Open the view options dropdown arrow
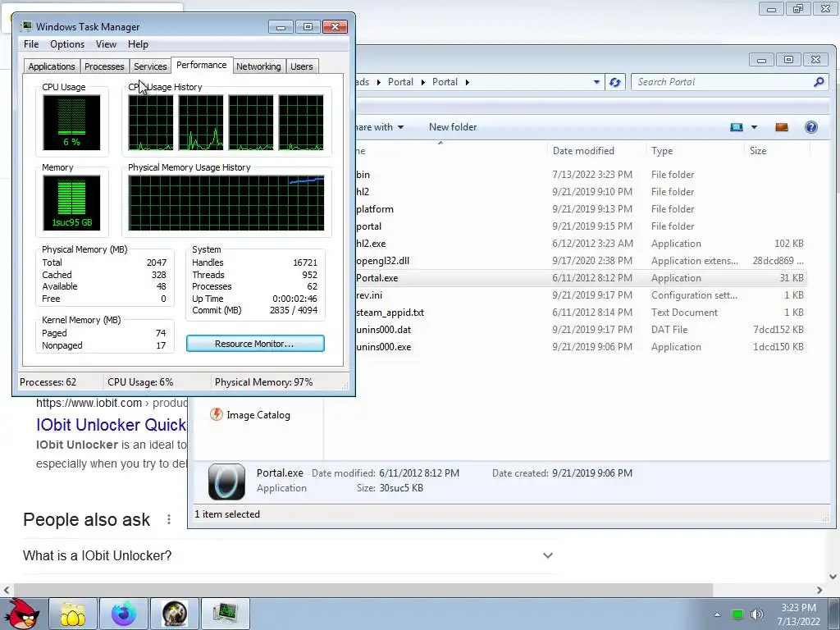This screenshot has width=840, height=630. (x=755, y=127)
